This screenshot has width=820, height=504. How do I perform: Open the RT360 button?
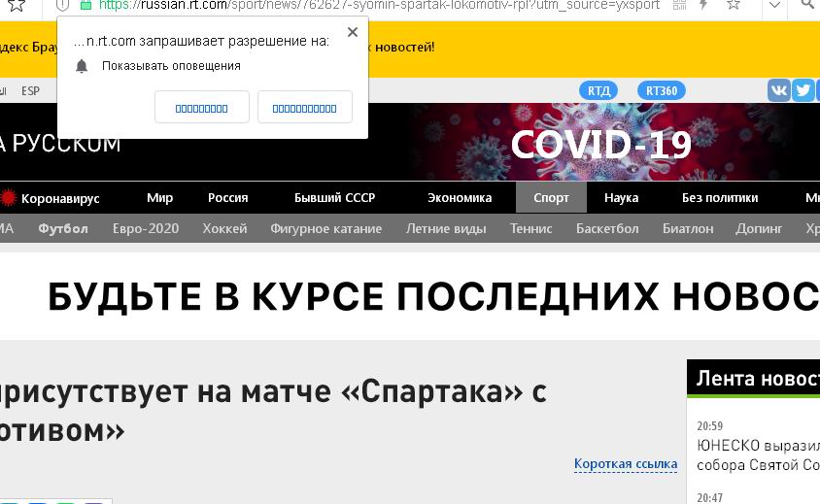662,91
